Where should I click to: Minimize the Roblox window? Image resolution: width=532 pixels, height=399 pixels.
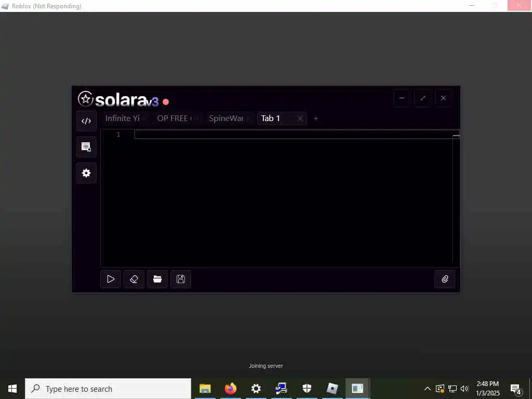[x=472, y=5]
